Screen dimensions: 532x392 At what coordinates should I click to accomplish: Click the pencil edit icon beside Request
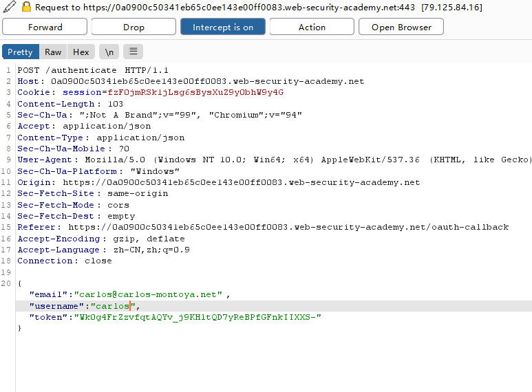click(x=9, y=7)
